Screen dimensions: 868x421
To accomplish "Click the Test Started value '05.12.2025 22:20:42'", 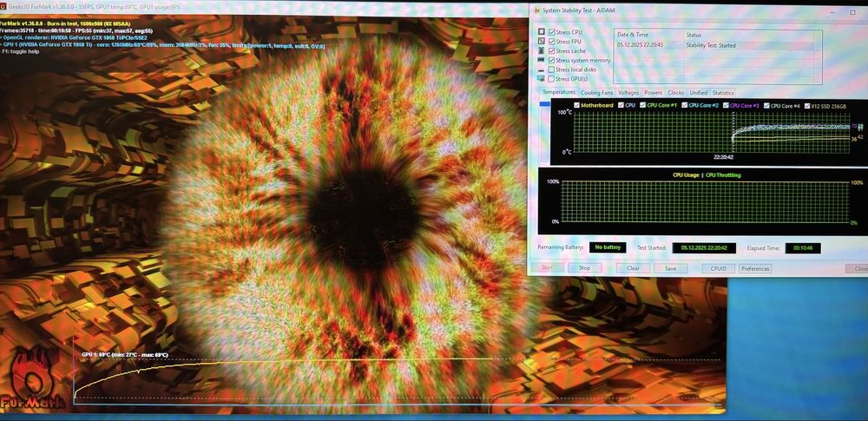I will [704, 247].
